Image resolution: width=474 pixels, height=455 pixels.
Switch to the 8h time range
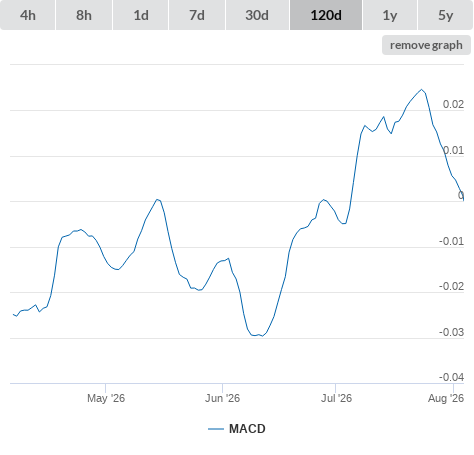84,15
